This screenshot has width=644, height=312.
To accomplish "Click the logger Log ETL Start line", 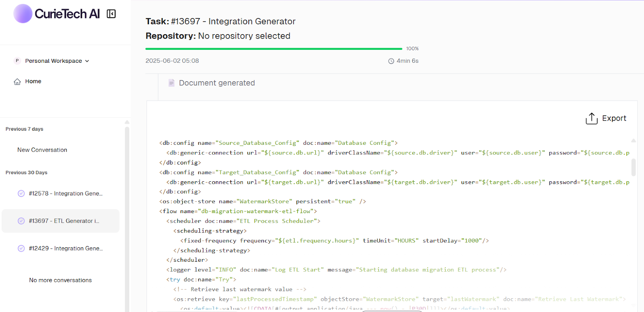I will [x=336, y=270].
